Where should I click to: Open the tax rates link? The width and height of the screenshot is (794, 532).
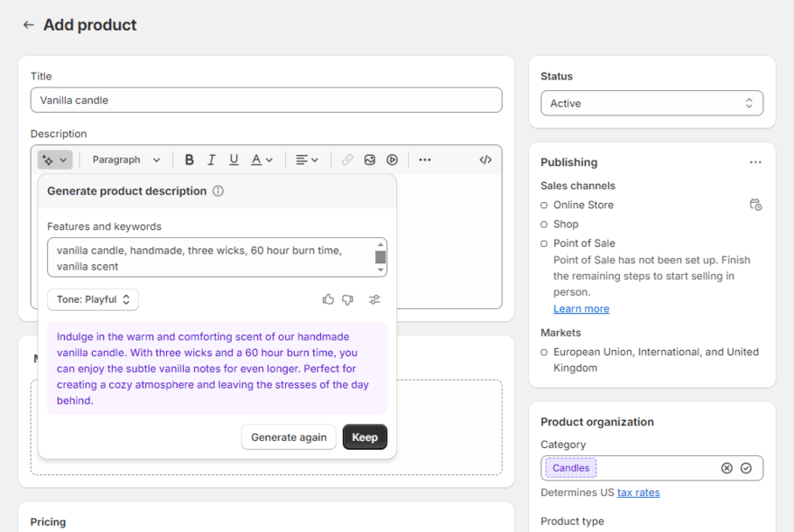[639, 492]
